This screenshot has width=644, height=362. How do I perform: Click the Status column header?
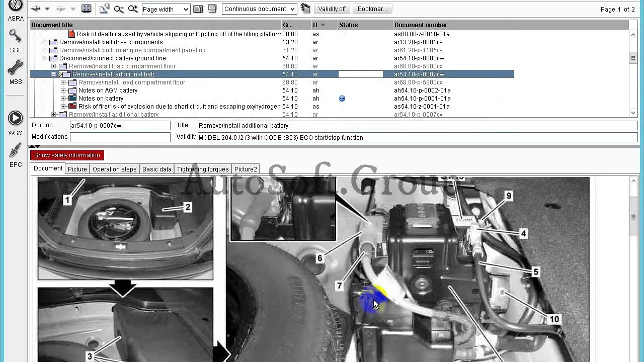(x=365, y=25)
